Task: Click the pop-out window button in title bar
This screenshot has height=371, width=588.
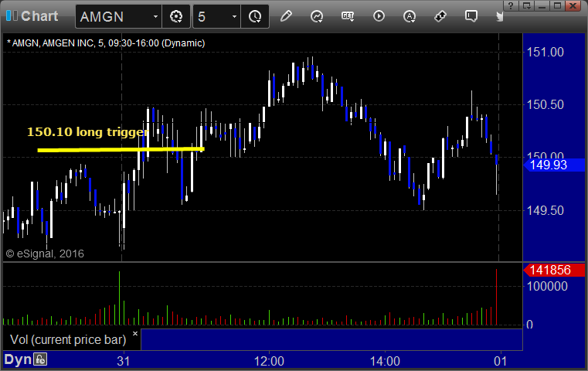Action: 526,5
